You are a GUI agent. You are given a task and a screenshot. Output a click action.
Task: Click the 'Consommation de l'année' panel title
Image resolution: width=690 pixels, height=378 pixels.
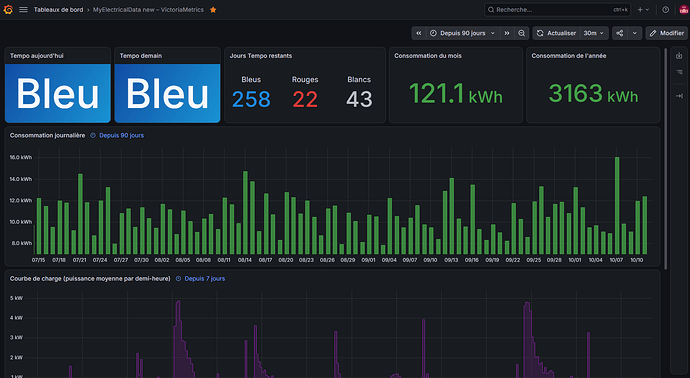[569, 56]
